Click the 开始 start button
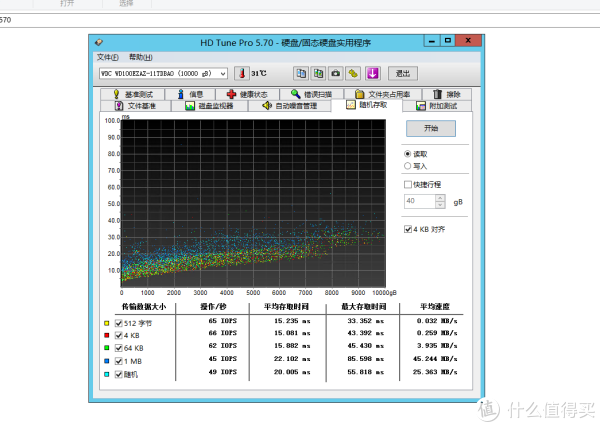 pos(431,128)
